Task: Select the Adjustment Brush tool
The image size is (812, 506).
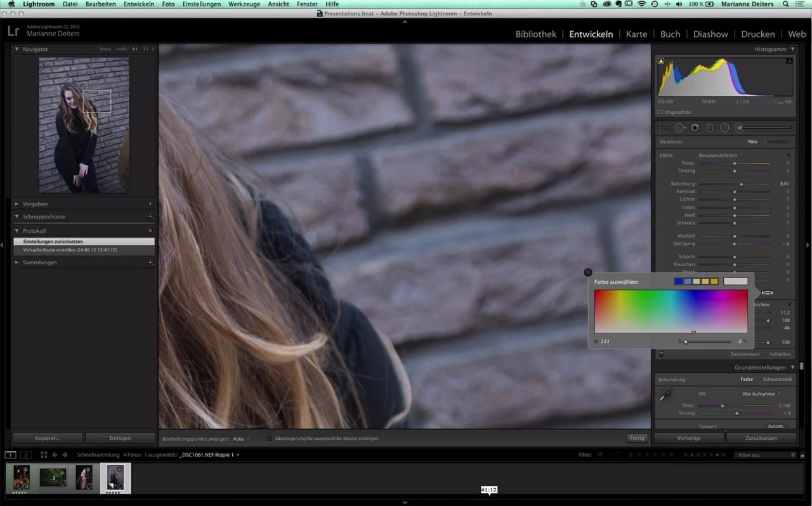Action: (739, 128)
